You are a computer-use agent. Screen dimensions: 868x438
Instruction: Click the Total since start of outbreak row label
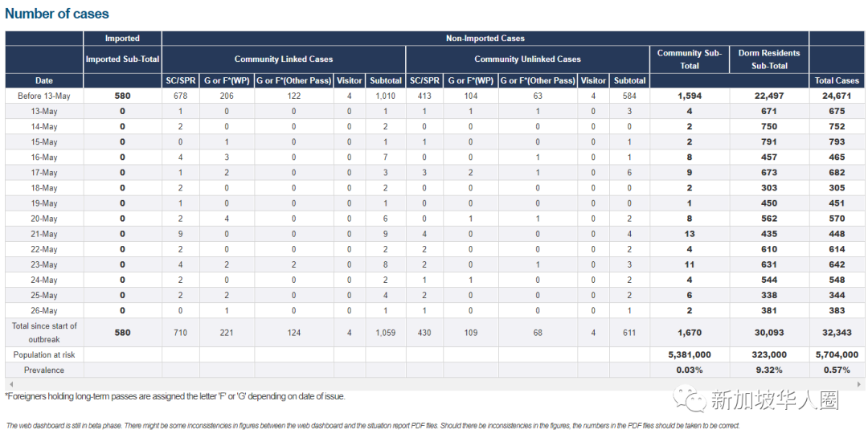[x=44, y=333]
